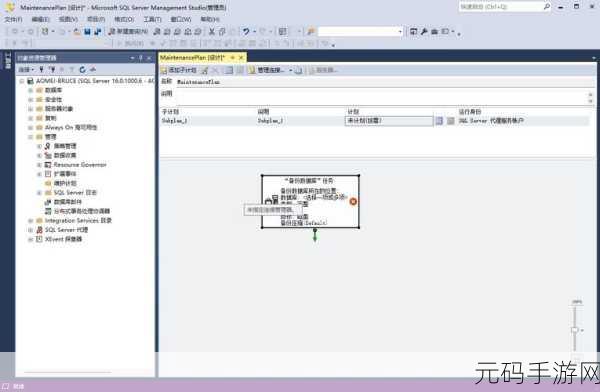Image resolution: width=600 pixels, height=392 pixels.
Task: Click the Save All icon in the toolbar
Action: click(x=98, y=32)
